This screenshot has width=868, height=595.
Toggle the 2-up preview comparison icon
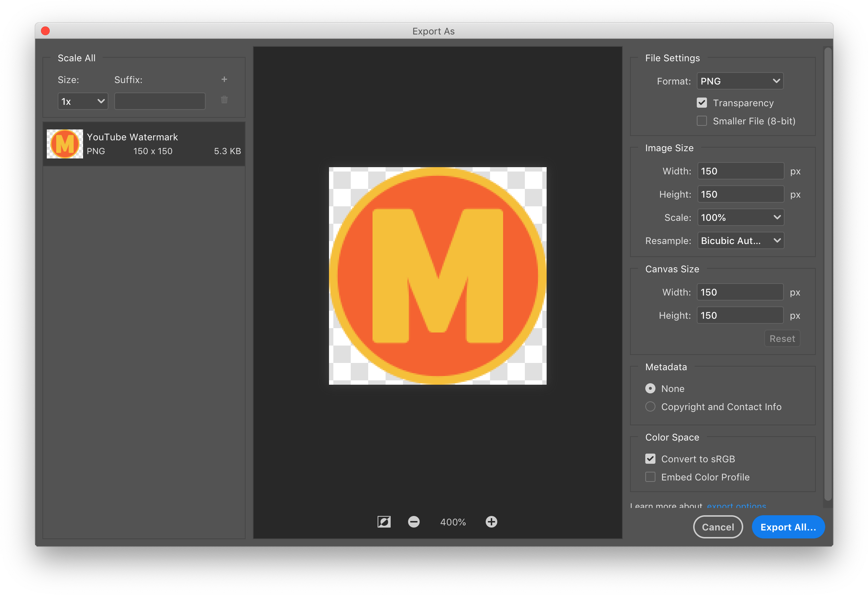[384, 522]
